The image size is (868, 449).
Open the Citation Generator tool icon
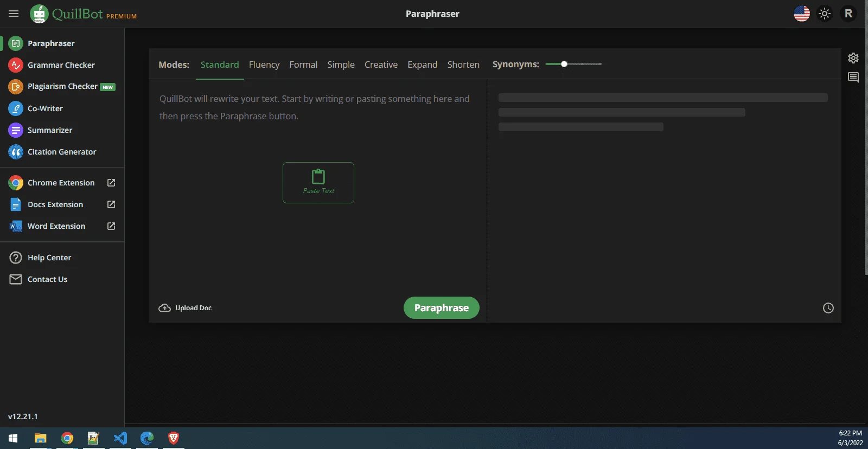(16, 152)
